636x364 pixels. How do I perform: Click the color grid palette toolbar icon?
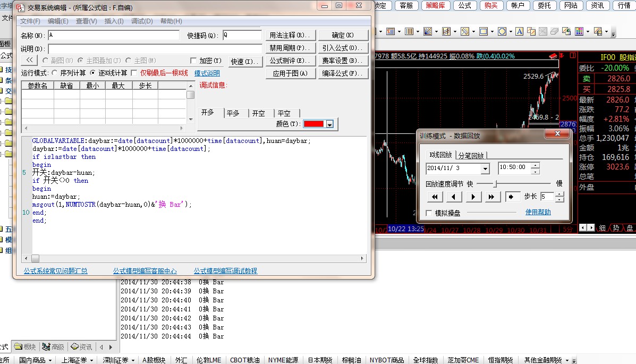pos(579,32)
